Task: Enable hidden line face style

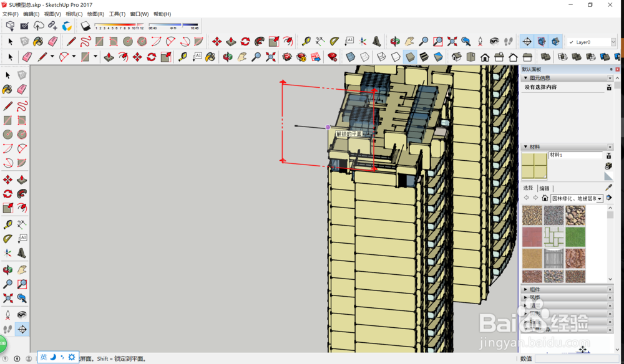Action: pos(396,57)
